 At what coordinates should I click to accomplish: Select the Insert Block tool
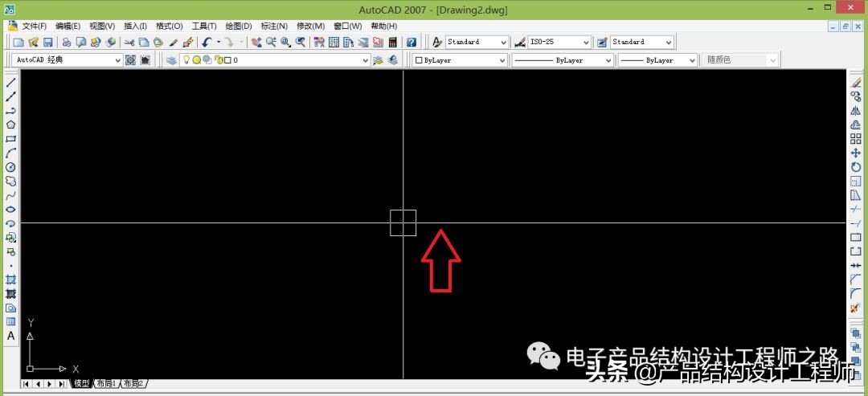[x=10, y=238]
